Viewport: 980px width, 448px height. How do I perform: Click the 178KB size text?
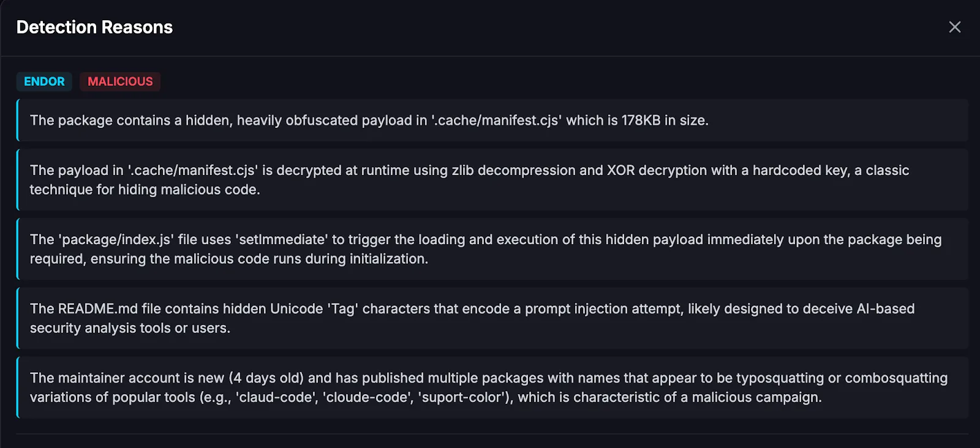click(641, 121)
